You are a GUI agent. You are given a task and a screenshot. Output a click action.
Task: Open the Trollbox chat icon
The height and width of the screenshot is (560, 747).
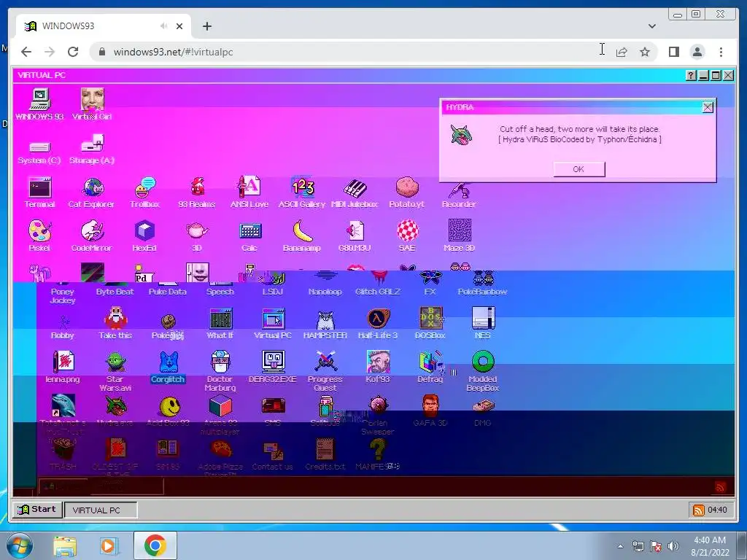point(145,187)
